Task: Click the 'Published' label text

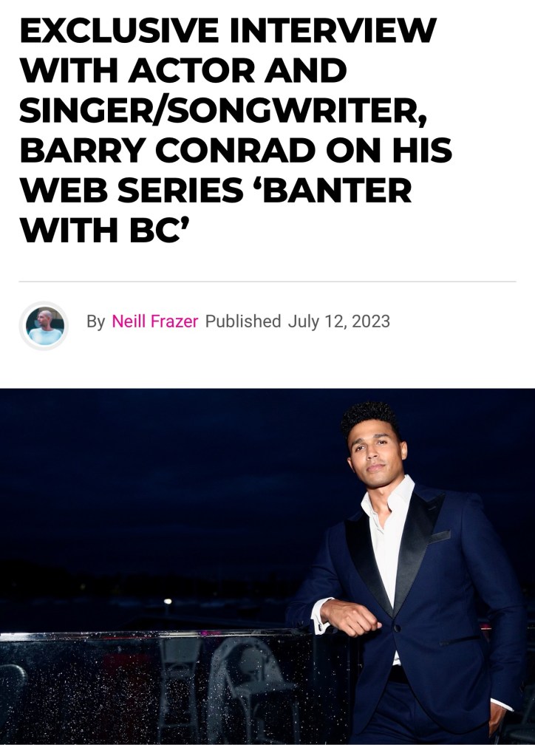Action: (243, 321)
